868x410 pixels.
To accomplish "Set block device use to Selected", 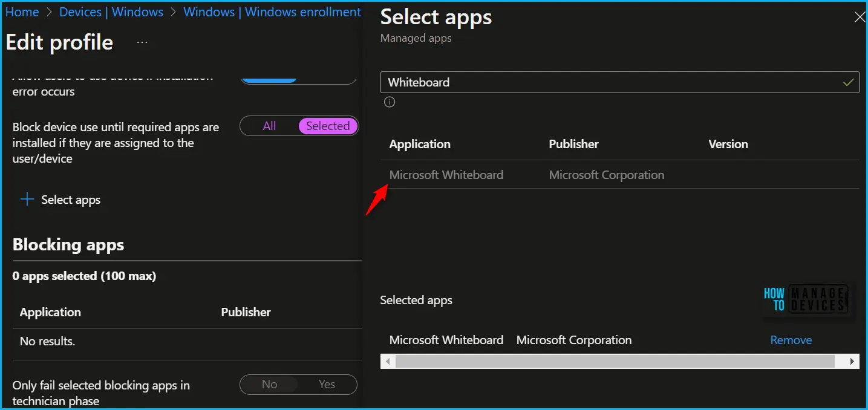I will (328, 126).
